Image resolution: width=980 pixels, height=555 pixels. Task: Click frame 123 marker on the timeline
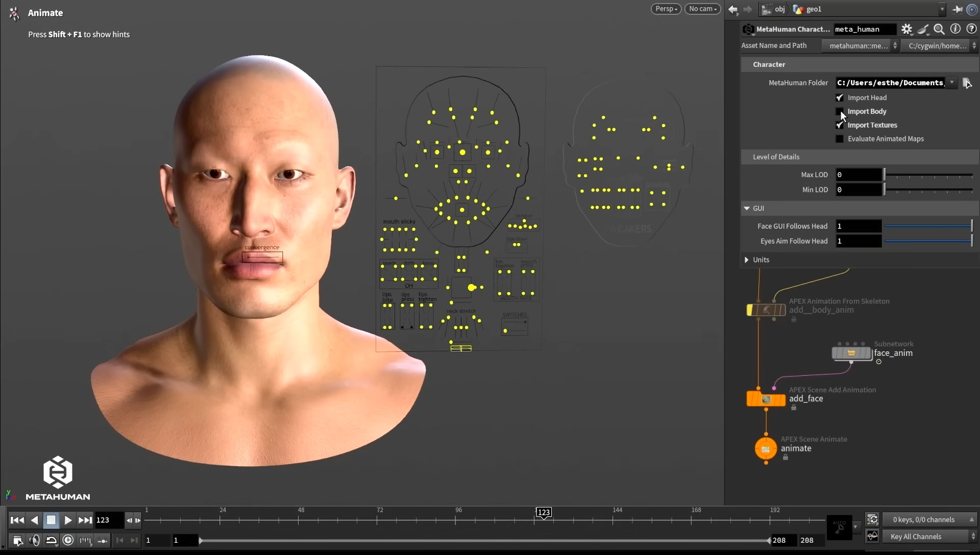[544, 512]
